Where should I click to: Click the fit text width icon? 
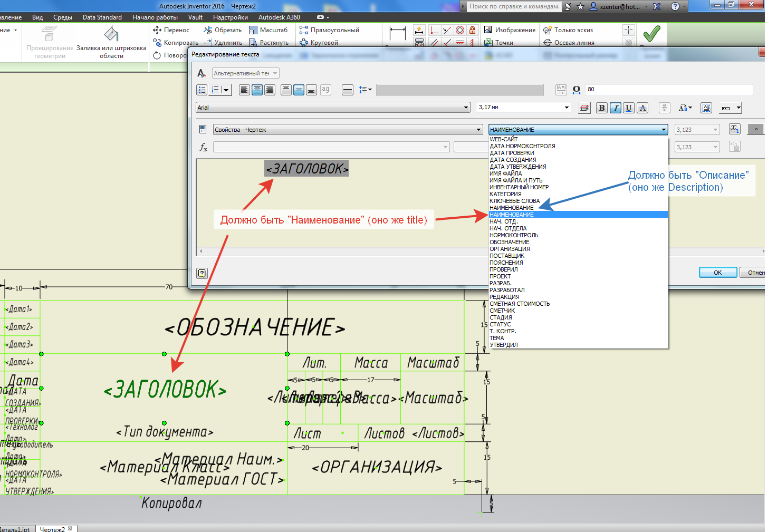click(x=561, y=90)
